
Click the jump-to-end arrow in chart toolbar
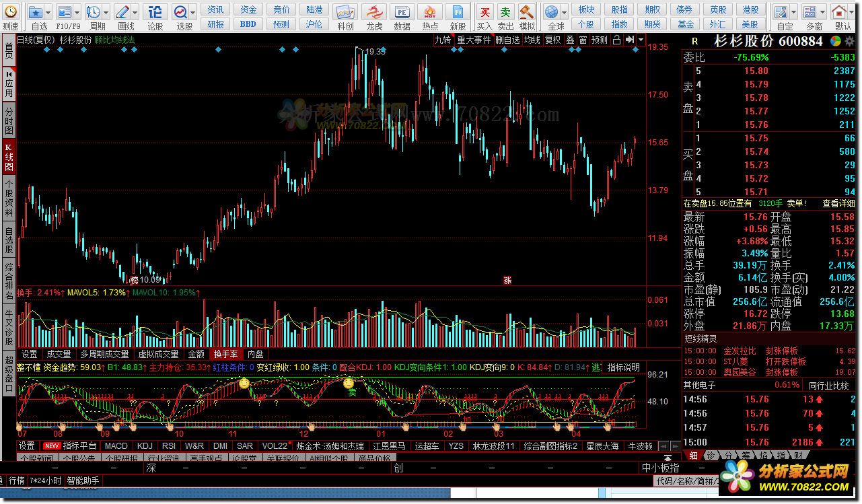click(x=628, y=40)
